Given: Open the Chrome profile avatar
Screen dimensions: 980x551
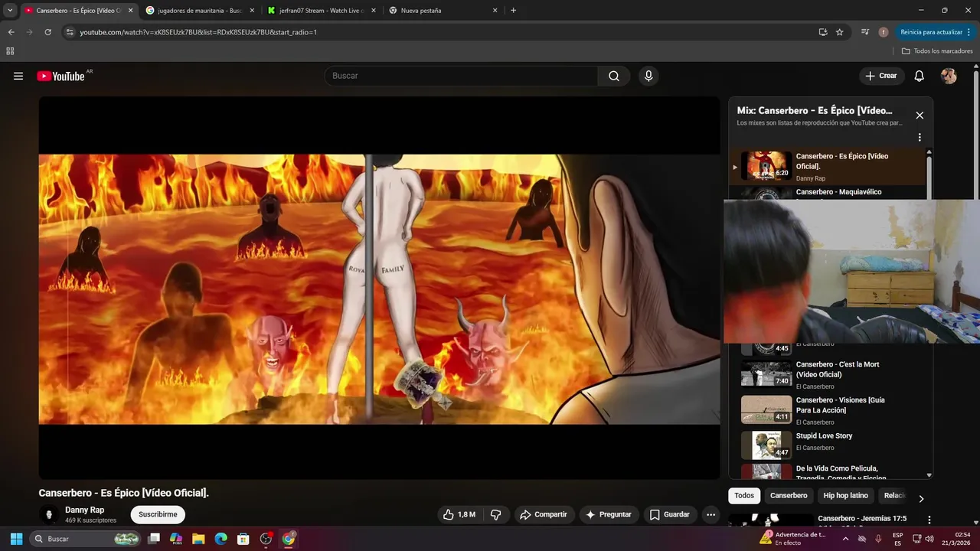Looking at the screenshot, I should 884,32.
